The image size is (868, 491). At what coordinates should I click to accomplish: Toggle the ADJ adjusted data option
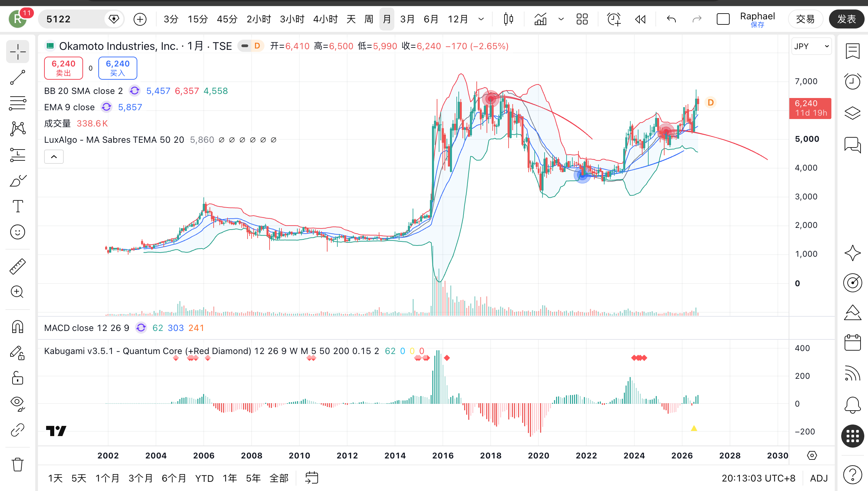[819, 478]
